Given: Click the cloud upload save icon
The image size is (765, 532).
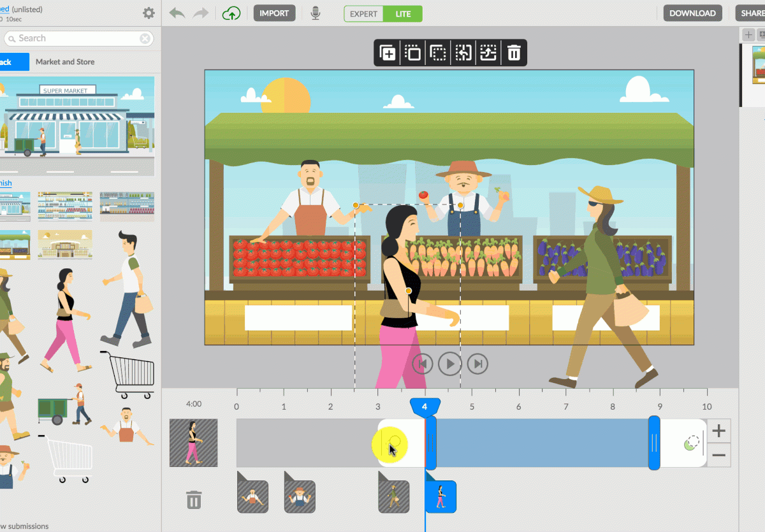Looking at the screenshot, I should 231,13.
